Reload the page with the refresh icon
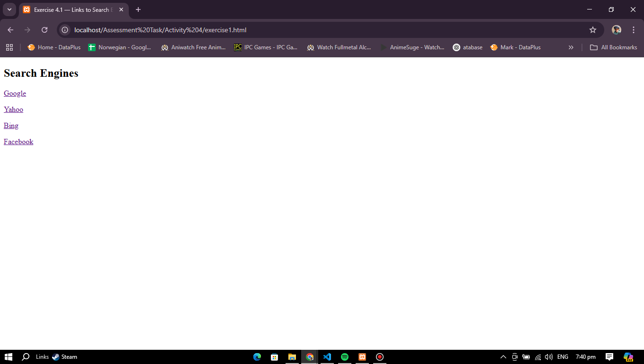This screenshot has height=364, width=644. [45, 30]
